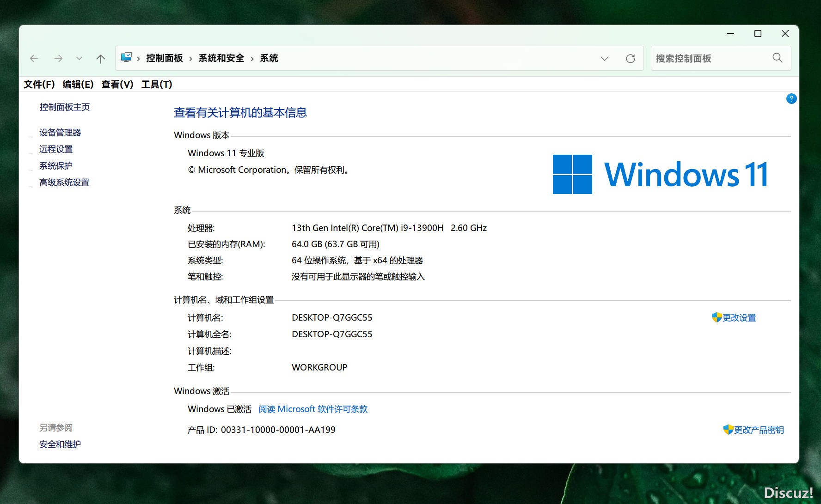Open the 查看(V) menu

[117, 84]
